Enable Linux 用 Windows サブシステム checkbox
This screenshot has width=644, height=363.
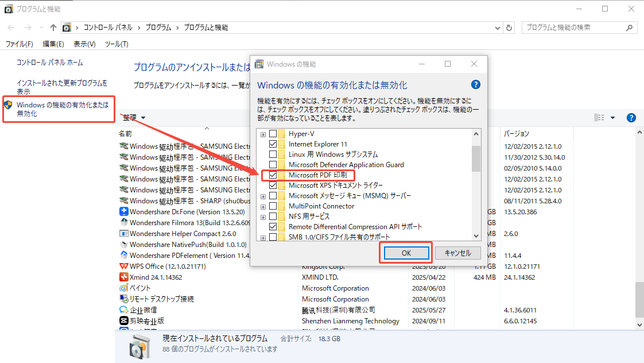point(273,154)
